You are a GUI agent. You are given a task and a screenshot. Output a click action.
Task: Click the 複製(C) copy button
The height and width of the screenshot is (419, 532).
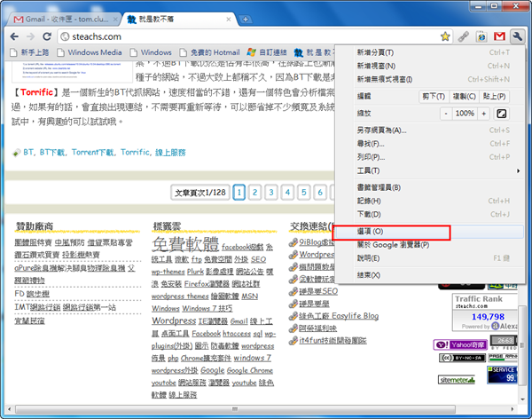464,97
